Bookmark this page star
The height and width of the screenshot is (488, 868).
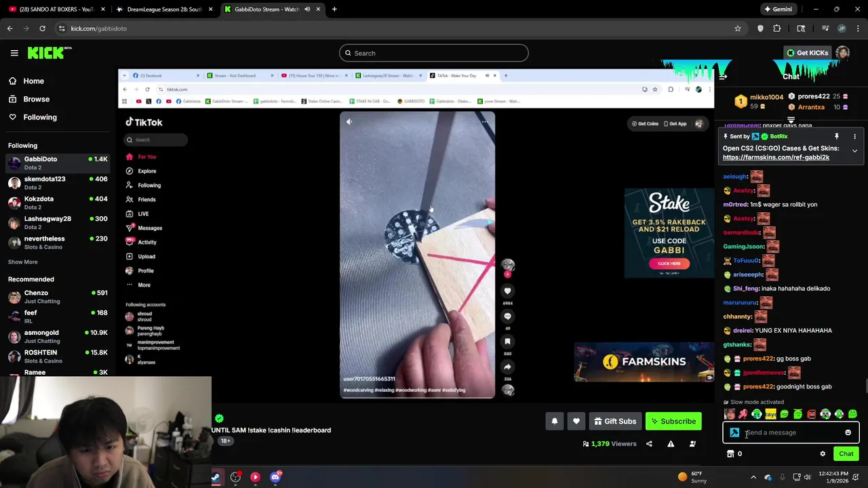738,28
